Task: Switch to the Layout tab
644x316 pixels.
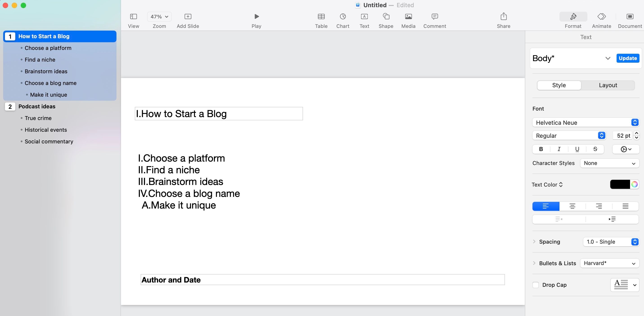Action: click(608, 85)
